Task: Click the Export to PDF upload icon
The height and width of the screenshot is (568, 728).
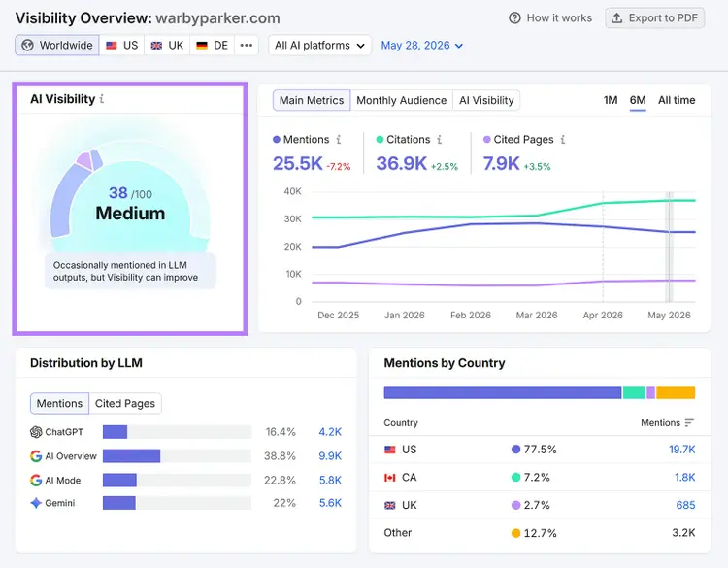Action: click(616, 18)
